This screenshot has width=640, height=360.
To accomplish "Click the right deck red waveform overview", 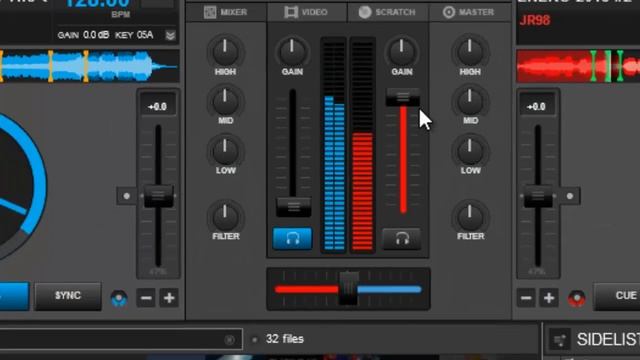I will pyautogui.click(x=578, y=66).
